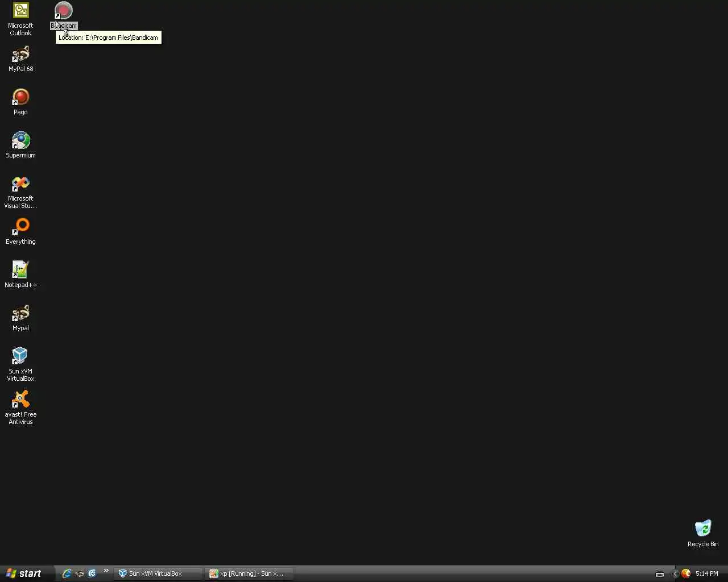Launch Mypal raccoon icon in Quick Launch
This screenshot has width=728, height=582.
[x=79, y=573]
